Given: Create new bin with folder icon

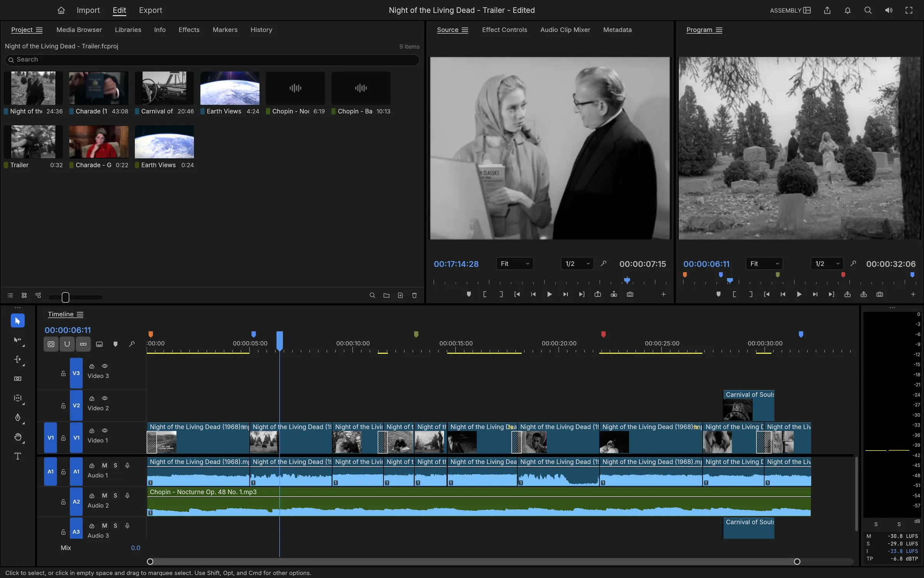Looking at the screenshot, I should [386, 296].
